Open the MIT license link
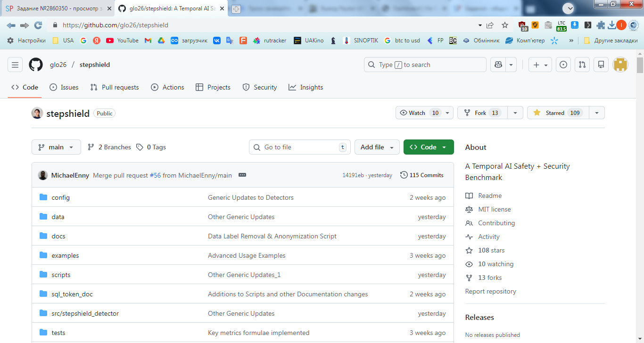 488,209
